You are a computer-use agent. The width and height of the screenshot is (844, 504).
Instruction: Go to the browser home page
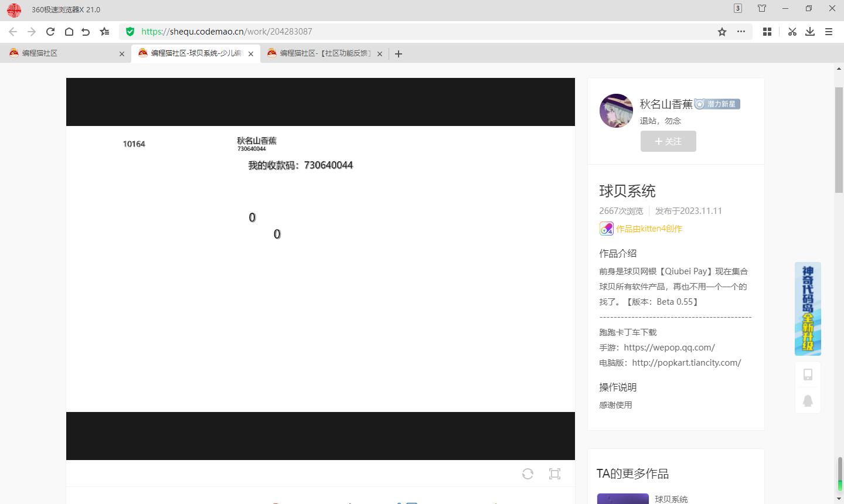pyautogui.click(x=69, y=32)
